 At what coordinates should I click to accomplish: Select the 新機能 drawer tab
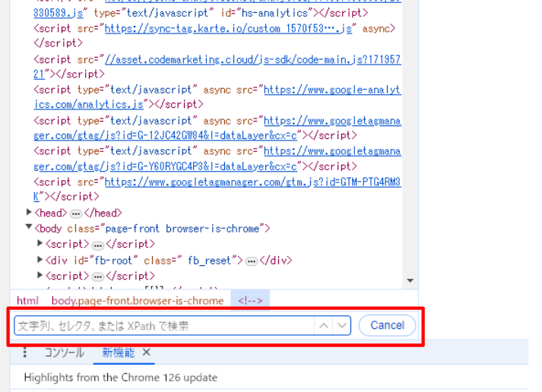tap(119, 352)
